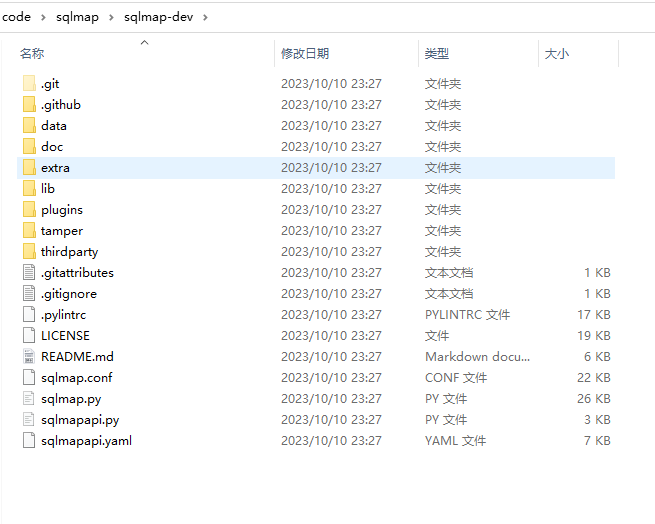The image size is (655, 524).
Task: Select the highlighted extra folder row
Action: pos(55,168)
